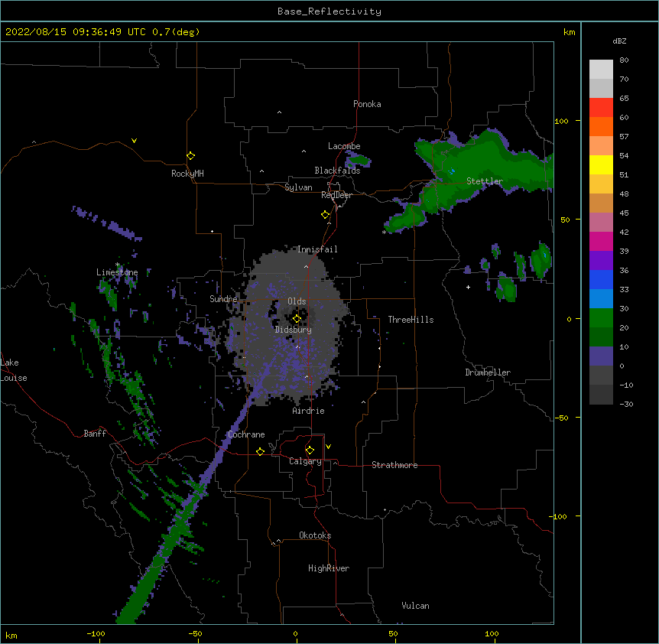This screenshot has height=644, width=659.
Task: Pick the orange 60-57 dBZ legend swatch
Action: pos(601,126)
